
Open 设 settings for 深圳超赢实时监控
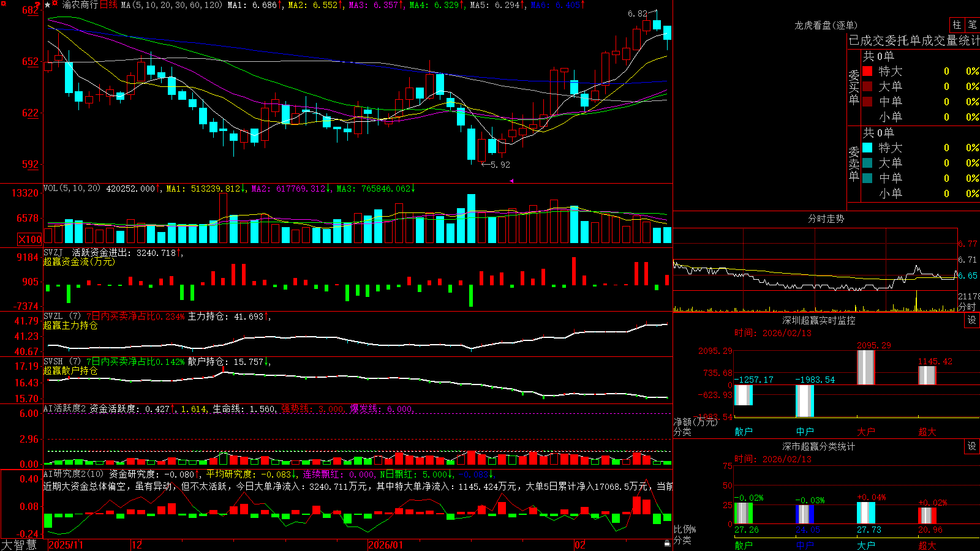click(x=972, y=320)
